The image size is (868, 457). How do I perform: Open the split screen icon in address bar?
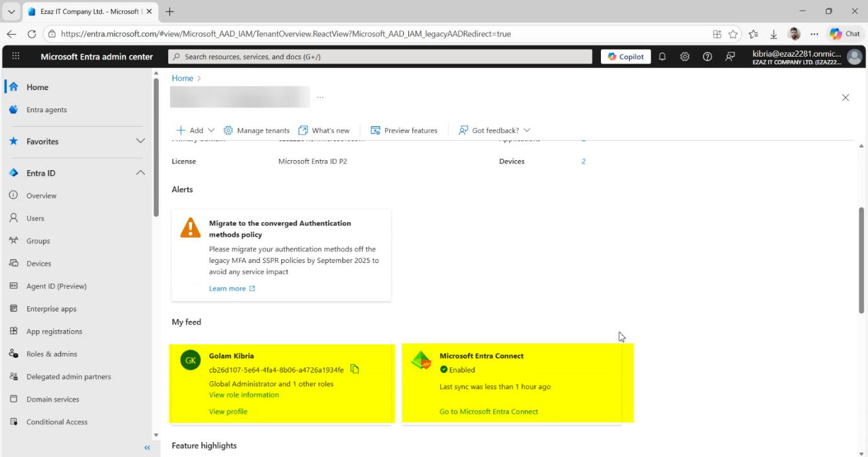(x=717, y=34)
